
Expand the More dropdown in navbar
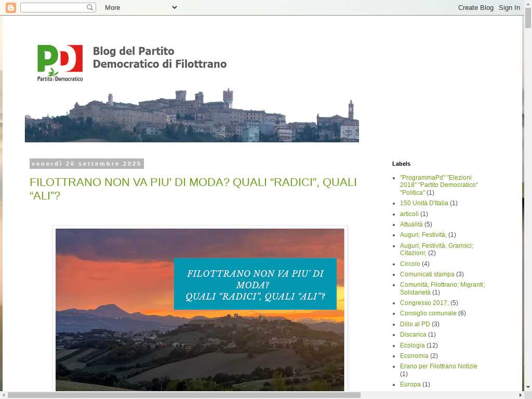140,7
